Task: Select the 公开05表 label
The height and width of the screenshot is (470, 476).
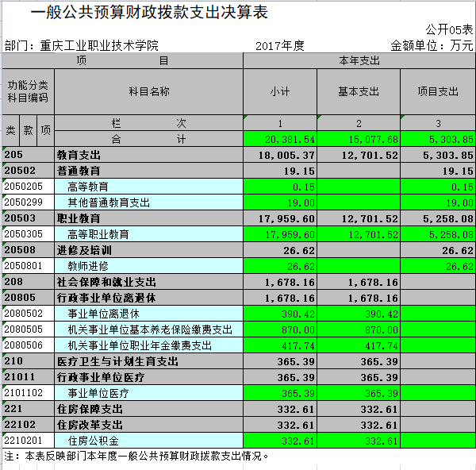Action: tap(449, 29)
